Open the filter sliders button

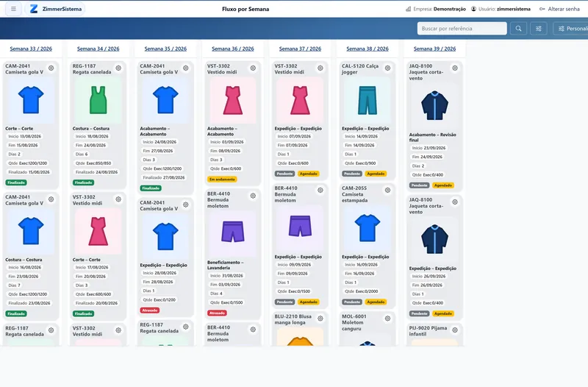[x=539, y=29]
